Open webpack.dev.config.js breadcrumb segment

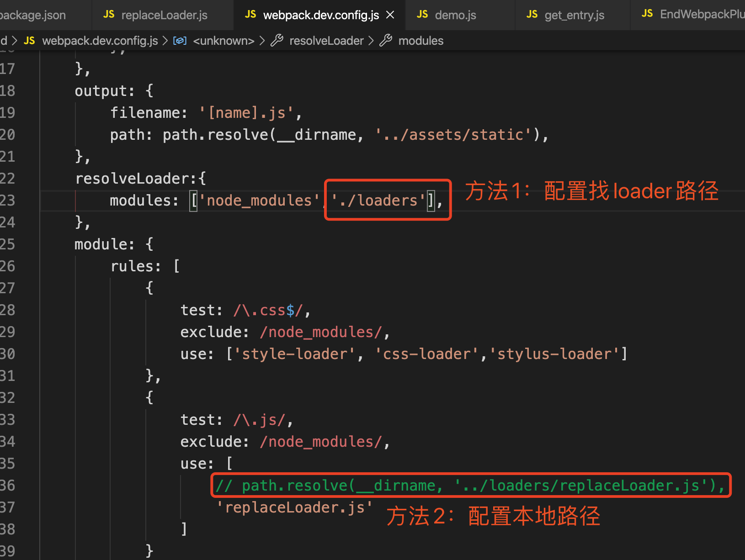100,41
